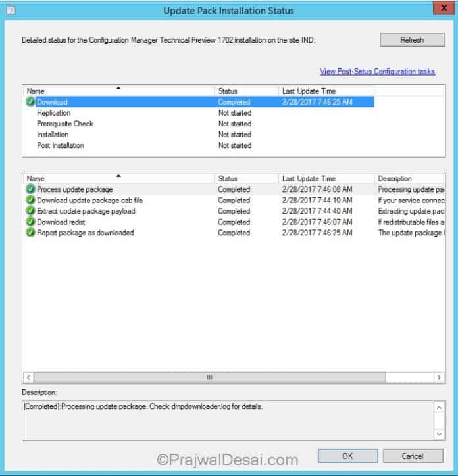Click check icon next to Extract update package payload
This screenshot has width=458, height=476.
tap(30, 211)
